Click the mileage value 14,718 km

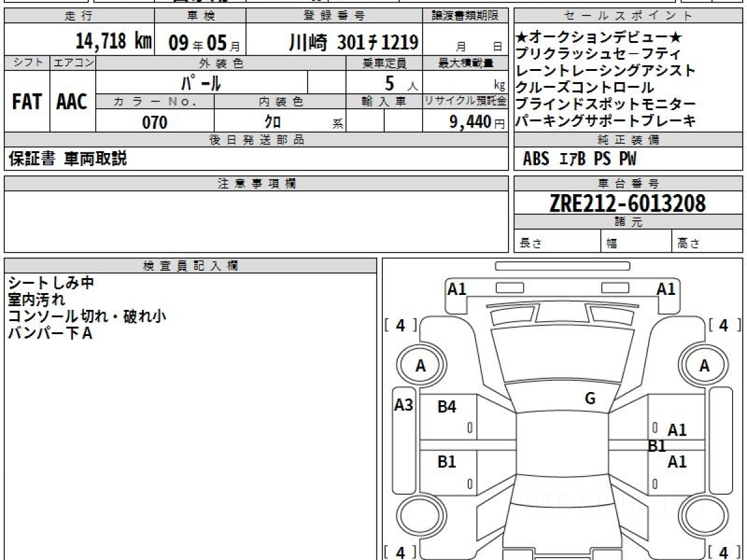pos(113,42)
